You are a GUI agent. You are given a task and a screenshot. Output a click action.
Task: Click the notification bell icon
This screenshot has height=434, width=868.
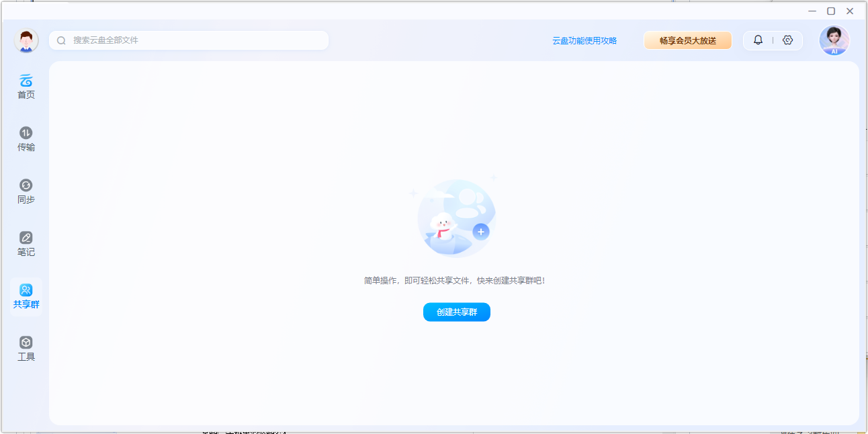[758, 40]
